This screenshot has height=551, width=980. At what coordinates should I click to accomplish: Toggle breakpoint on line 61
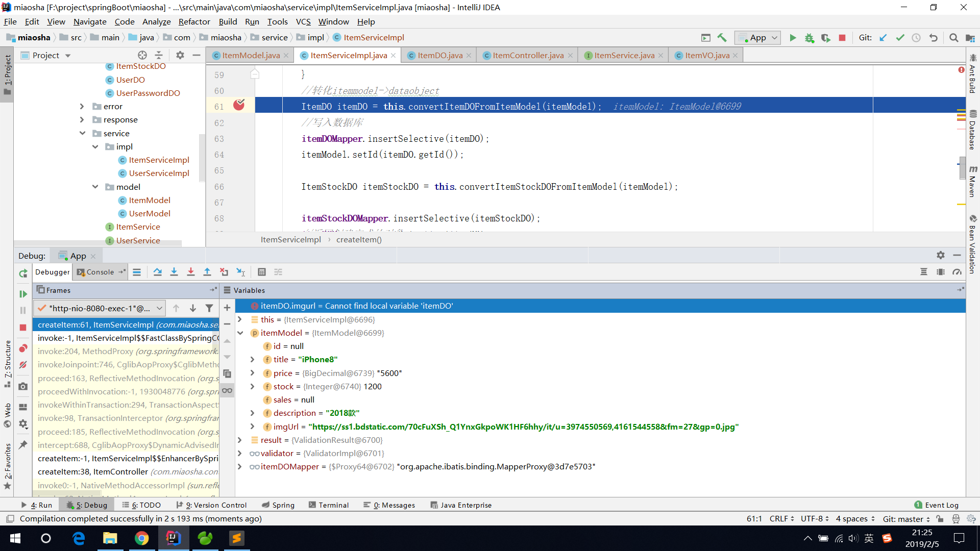[x=239, y=106]
